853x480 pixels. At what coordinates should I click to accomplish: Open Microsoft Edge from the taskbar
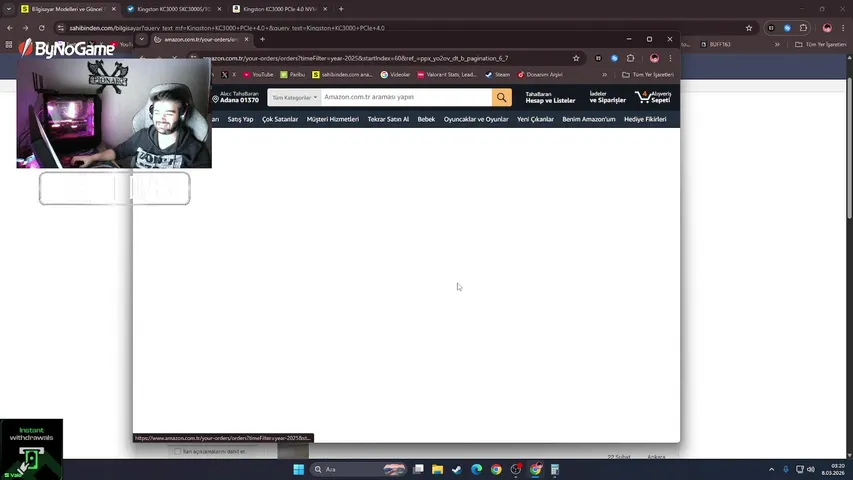coord(477,470)
